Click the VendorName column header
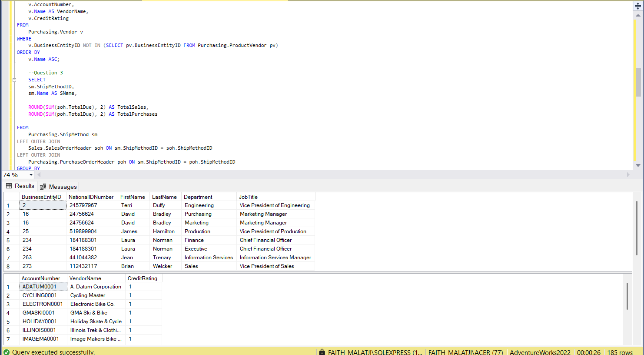 [x=85, y=278]
